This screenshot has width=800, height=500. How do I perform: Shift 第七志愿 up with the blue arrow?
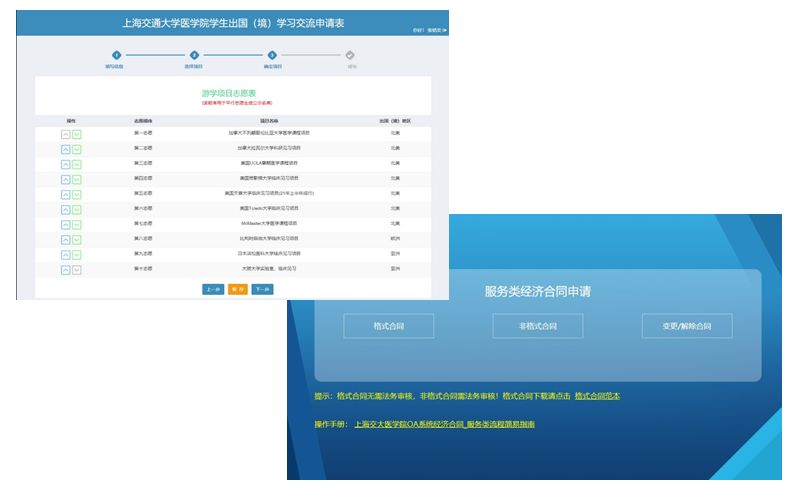[65, 224]
